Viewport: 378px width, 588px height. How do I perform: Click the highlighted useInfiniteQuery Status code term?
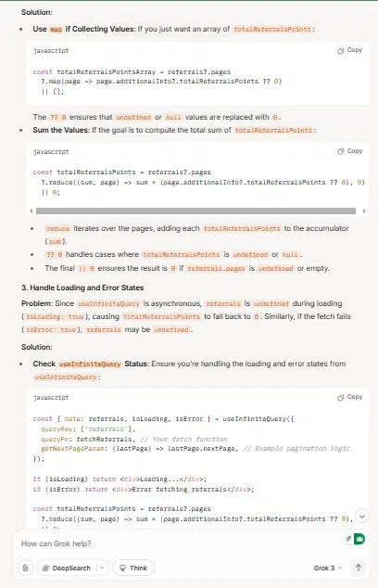(x=90, y=364)
